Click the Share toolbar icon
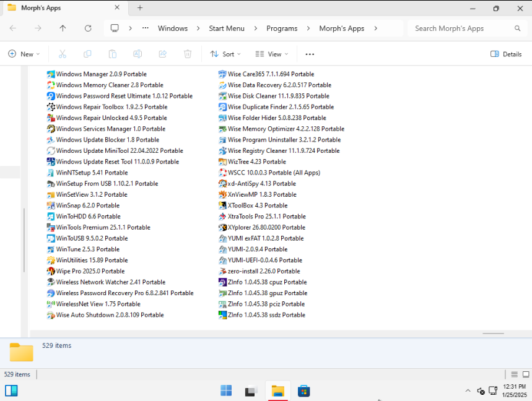This screenshot has height=401, width=532. tap(163, 54)
